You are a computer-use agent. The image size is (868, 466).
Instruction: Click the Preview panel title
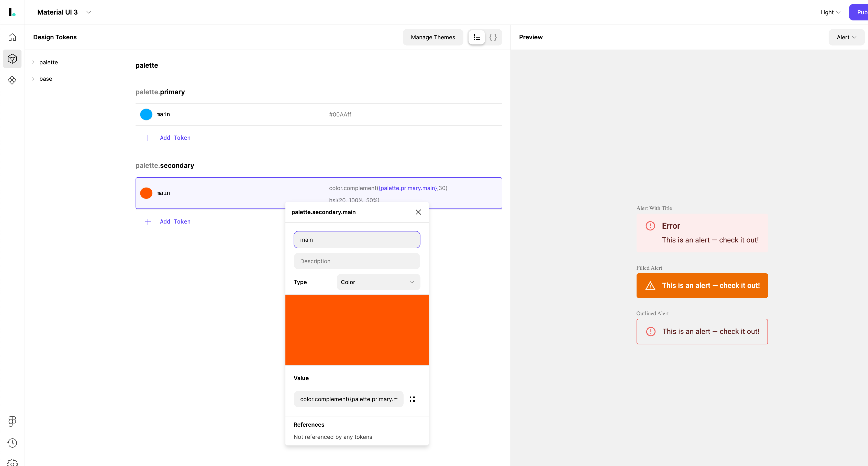(531, 37)
